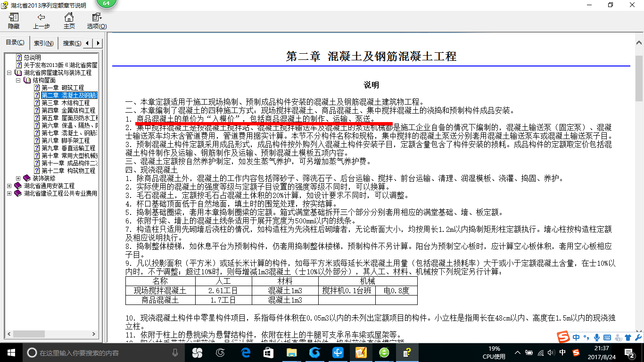Collapse the 湖北省房屋建筑与装饰工程 node
The width and height of the screenshot is (644, 362).
click(9, 73)
